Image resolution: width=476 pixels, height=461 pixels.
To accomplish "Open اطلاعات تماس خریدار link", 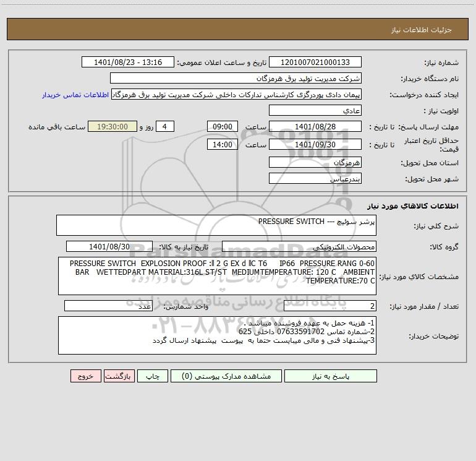I will pos(75,95).
